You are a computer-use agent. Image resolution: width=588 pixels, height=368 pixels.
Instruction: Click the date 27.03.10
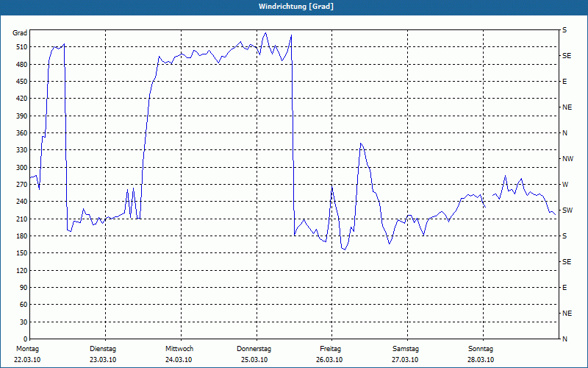coord(405,360)
